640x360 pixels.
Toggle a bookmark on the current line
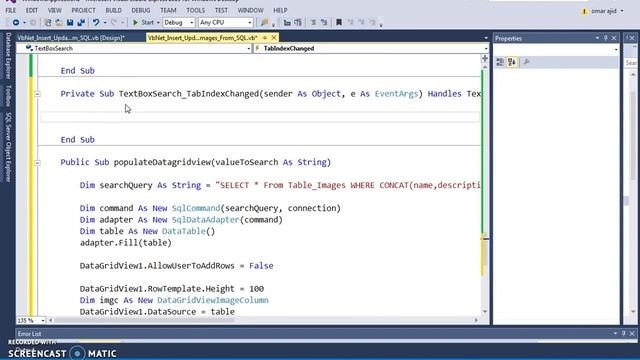tap(339, 22)
